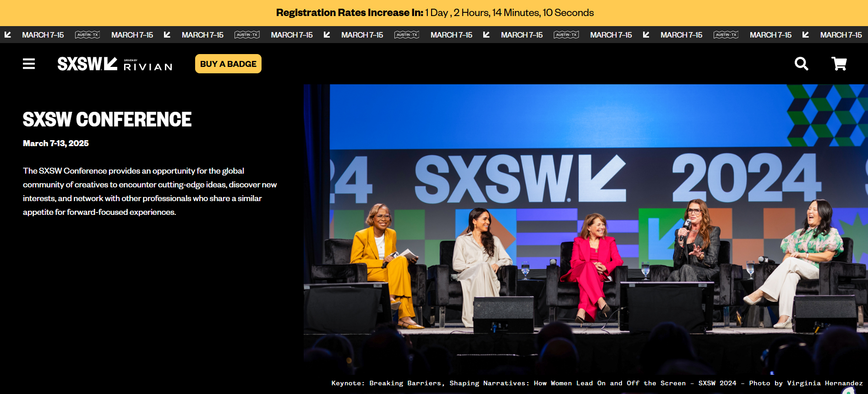Image resolution: width=868 pixels, height=394 pixels.
Task: Click the SXSW logo
Action: pyautogui.click(x=87, y=64)
